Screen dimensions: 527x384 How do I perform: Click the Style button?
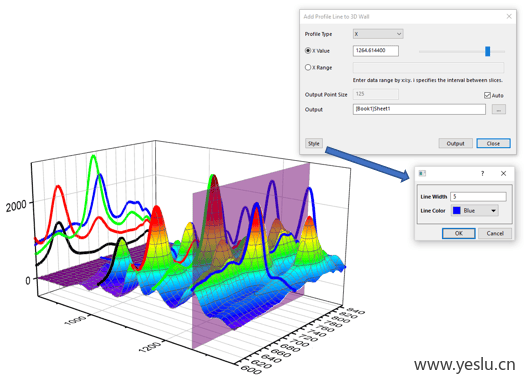tap(314, 143)
